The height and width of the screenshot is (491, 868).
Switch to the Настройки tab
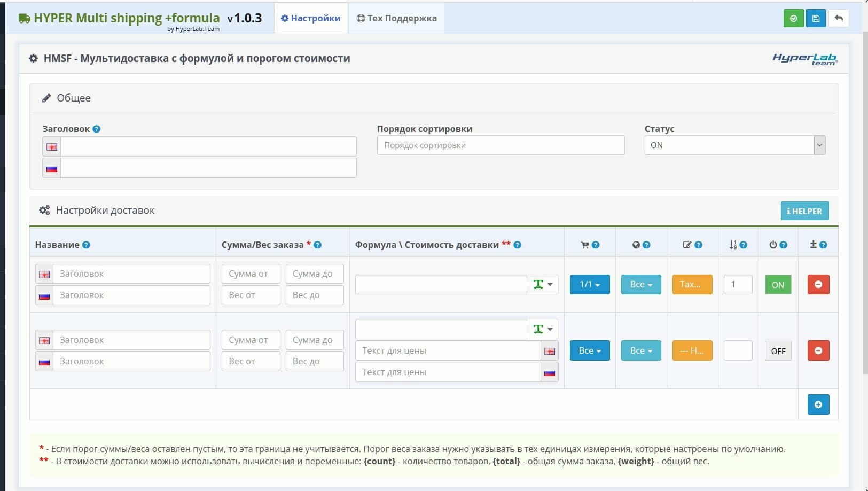click(311, 18)
